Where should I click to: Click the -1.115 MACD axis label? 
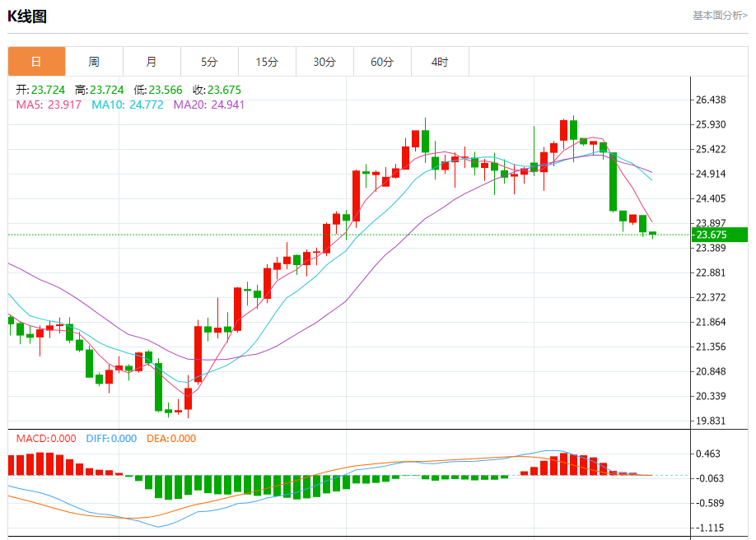tap(709, 528)
